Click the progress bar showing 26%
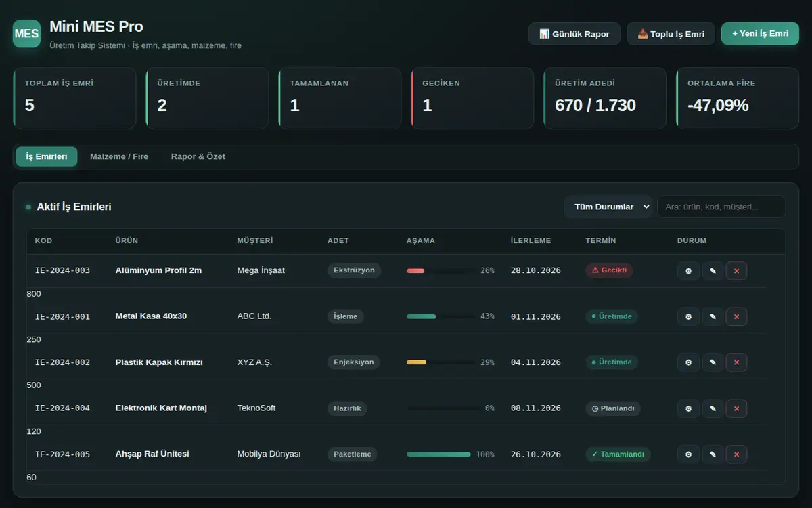Screen dimensions: 812x508 coord(441,270)
